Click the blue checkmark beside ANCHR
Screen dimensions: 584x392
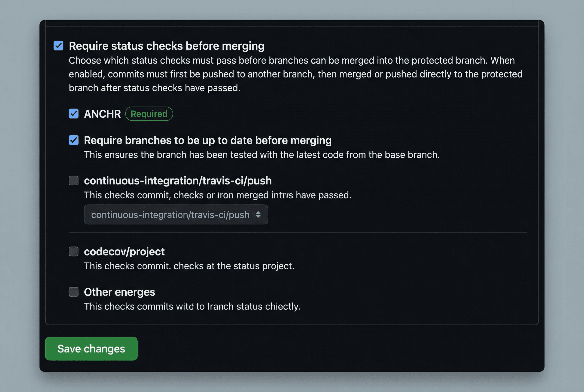point(73,114)
